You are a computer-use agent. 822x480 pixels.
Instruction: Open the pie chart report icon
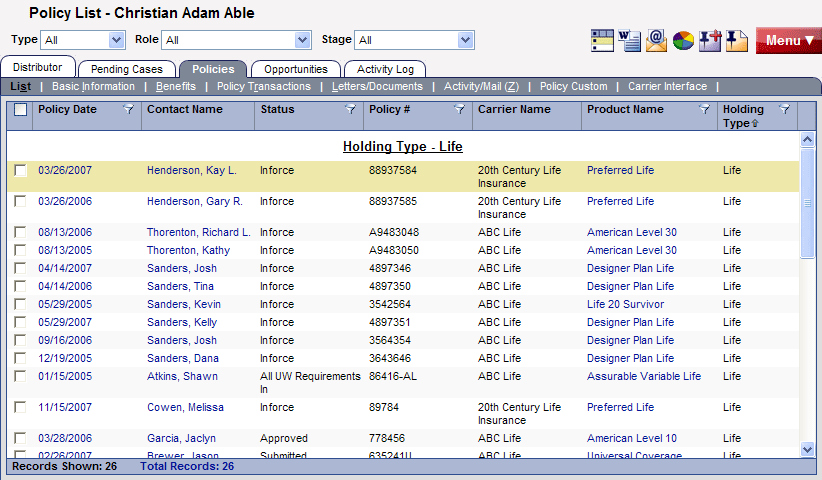(x=683, y=40)
